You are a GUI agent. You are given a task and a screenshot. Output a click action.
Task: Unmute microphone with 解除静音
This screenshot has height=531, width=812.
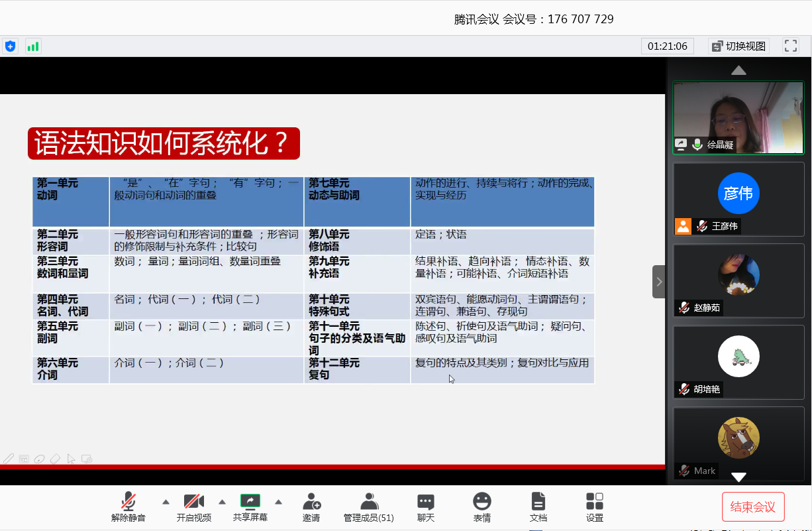point(128,507)
